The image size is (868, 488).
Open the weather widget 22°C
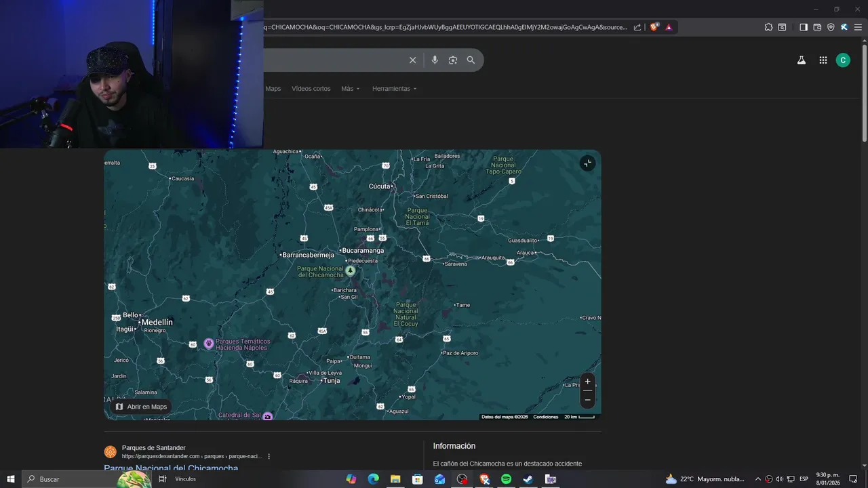tap(705, 479)
